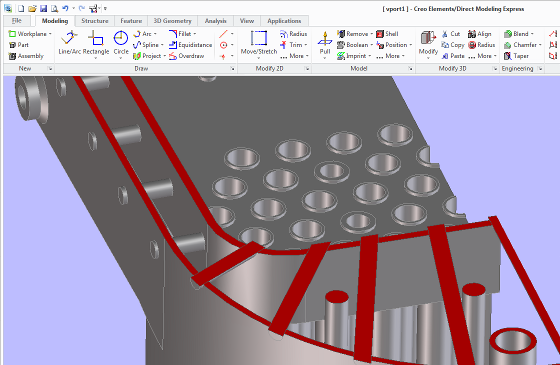560x365 pixels.
Task: Open the Spline dropdown menu
Action: click(162, 45)
